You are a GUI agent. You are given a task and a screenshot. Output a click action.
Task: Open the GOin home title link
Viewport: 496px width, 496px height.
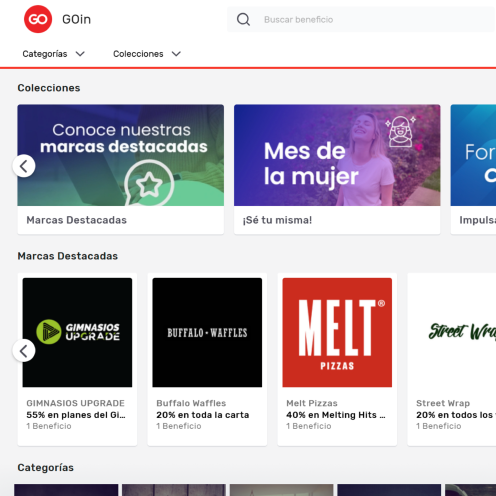[x=76, y=19]
